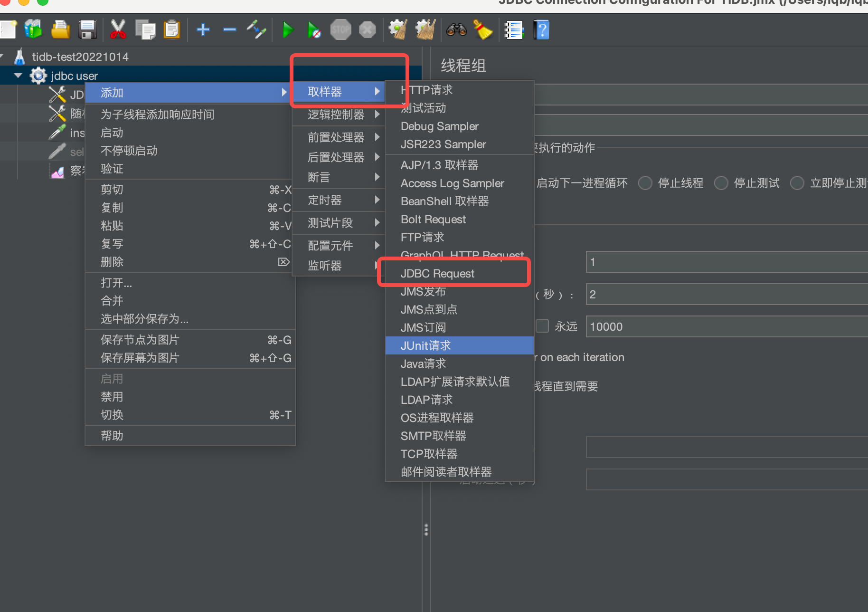This screenshot has height=612, width=868.
Task: Select 保存节点为图片 menu entry
Action: pyautogui.click(x=190, y=340)
